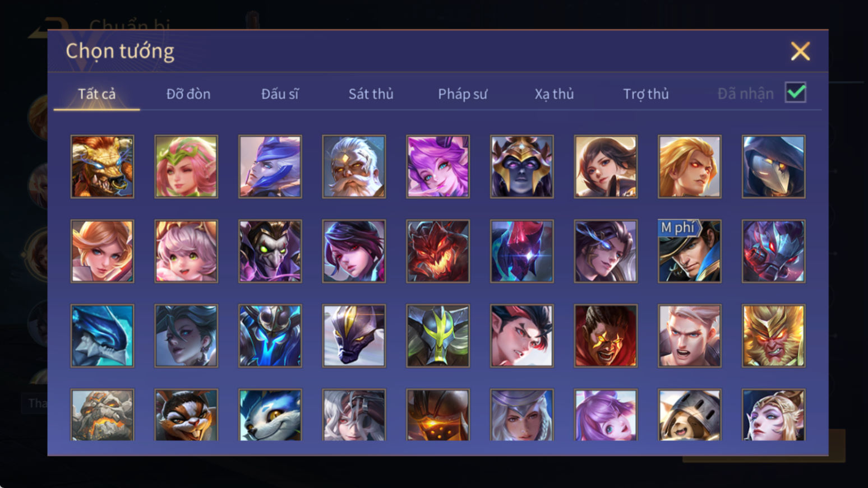The height and width of the screenshot is (488, 868).
Task: Choose the golden monkey king hero
Action: point(773,336)
